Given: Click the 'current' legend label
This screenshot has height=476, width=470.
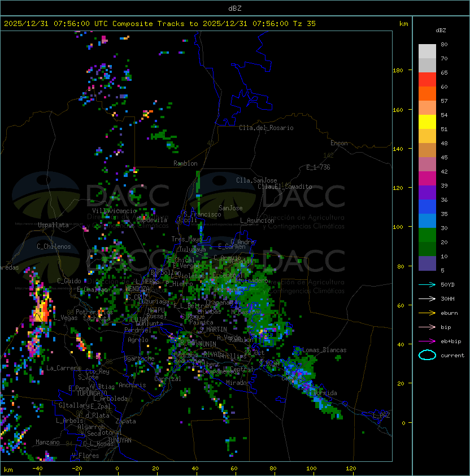Looking at the screenshot, I should 452,356.
